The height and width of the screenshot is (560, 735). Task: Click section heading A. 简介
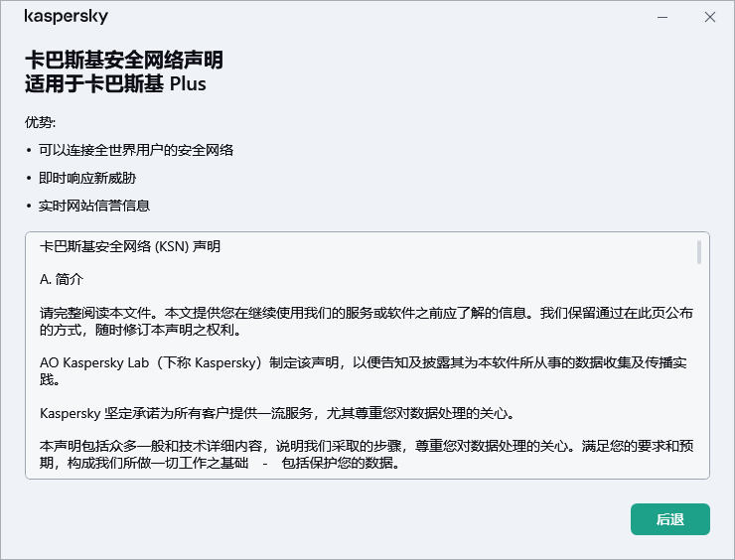[x=62, y=279]
